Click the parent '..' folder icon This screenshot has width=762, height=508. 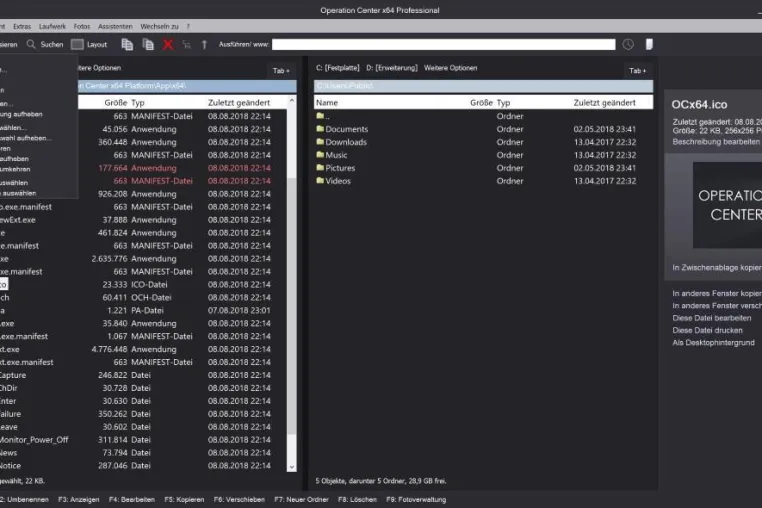tap(320, 116)
